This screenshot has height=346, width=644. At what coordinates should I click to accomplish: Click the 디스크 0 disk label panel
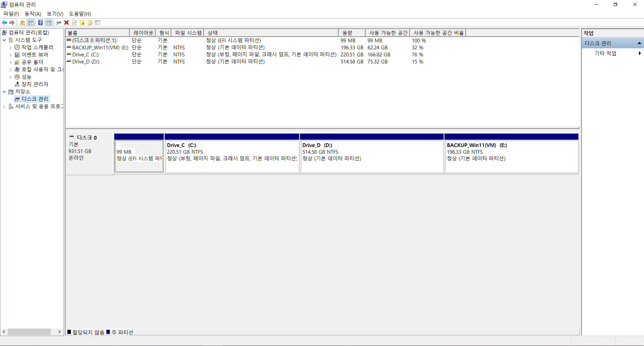tap(89, 153)
